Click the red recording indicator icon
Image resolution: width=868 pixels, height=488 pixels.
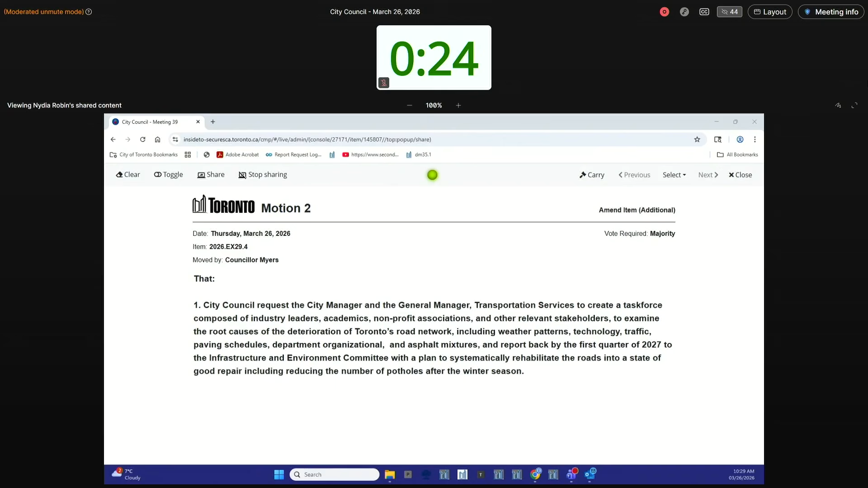[x=664, y=12]
